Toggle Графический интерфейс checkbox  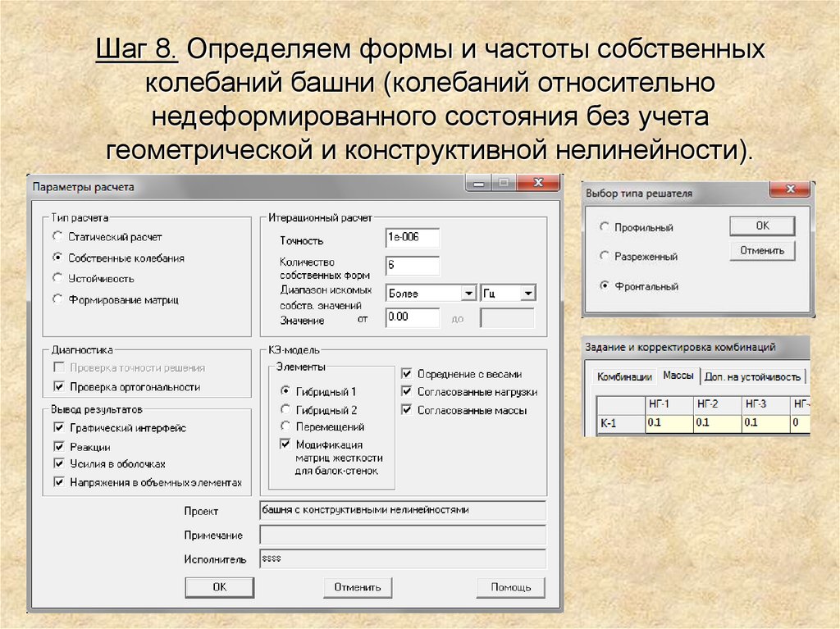[59, 427]
